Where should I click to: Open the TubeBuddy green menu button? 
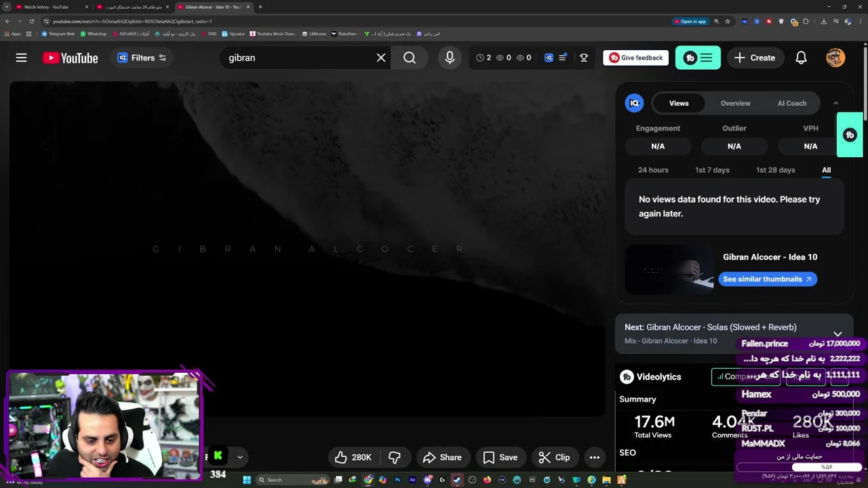pyautogui.click(x=698, y=58)
